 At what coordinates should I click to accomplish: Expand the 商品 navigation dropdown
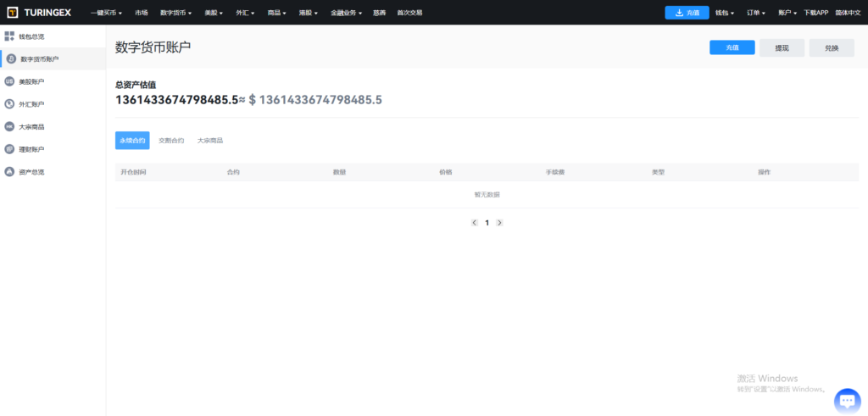277,13
